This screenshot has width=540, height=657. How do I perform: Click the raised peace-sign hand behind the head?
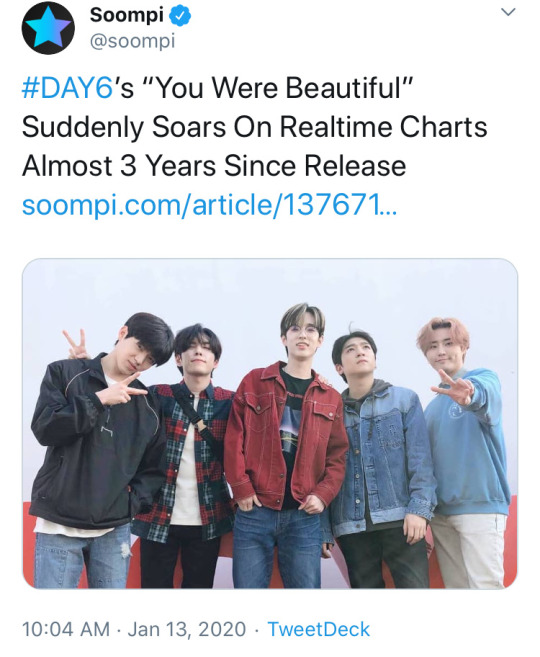click(75, 344)
